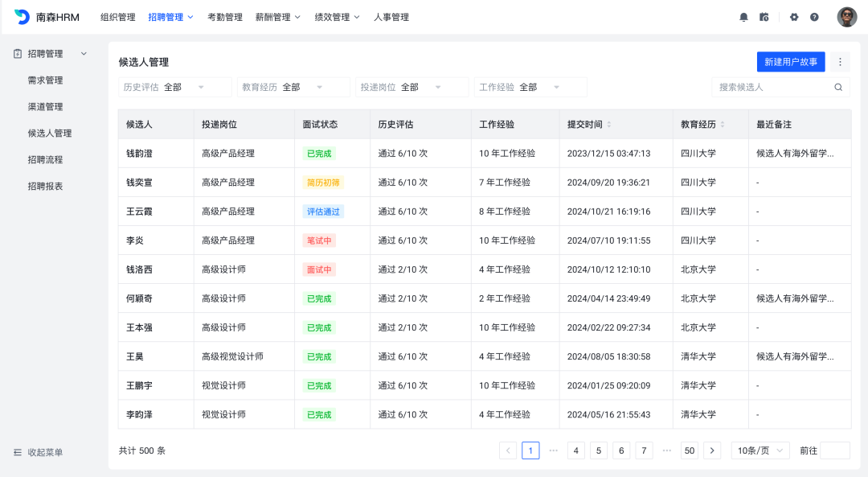Collapse the sidebar with 收起菜单

(x=38, y=452)
